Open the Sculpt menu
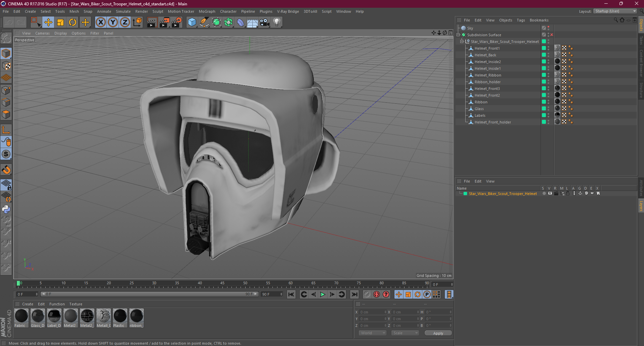Viewport: 644px width, 346px height. coord(158,11)
